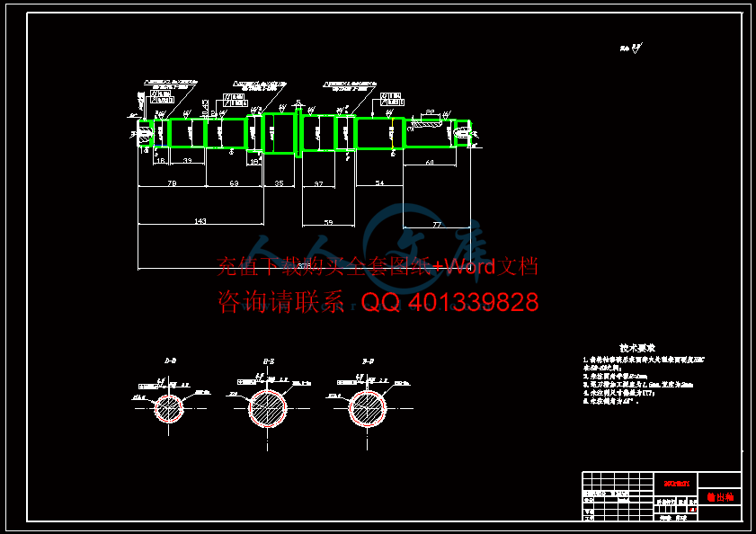The width and height of the screenshot is (756, 534).
Task: Click the "37" dimension value
Action: (x=318, y=183)
